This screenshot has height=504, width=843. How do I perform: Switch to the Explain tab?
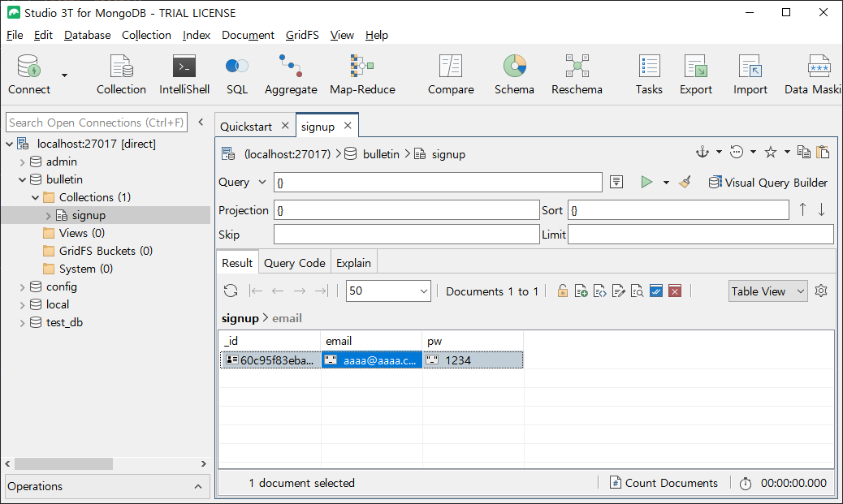point(353,263)
